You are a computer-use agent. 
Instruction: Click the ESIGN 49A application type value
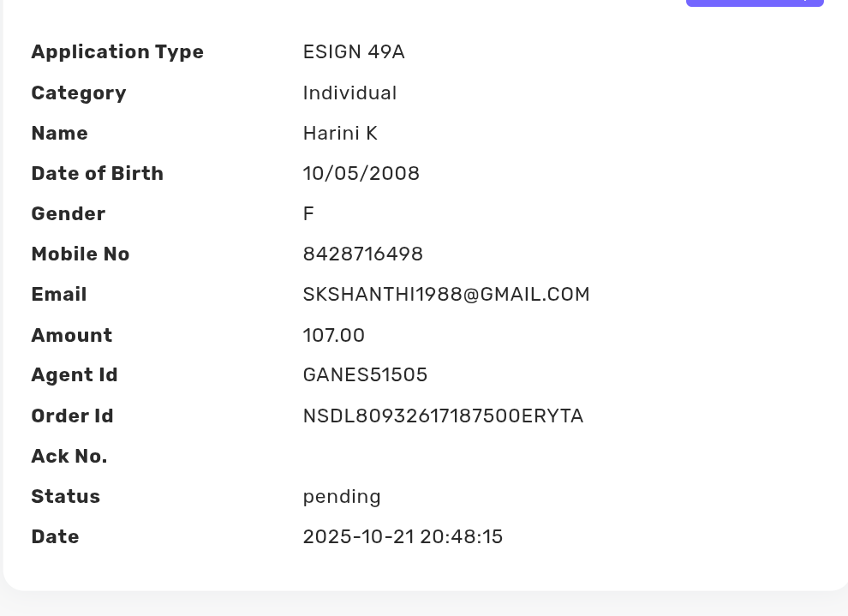point(353,52)
